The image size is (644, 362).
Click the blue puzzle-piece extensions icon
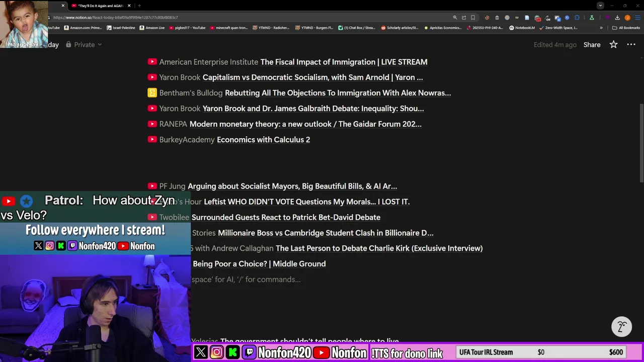(577, 18)
